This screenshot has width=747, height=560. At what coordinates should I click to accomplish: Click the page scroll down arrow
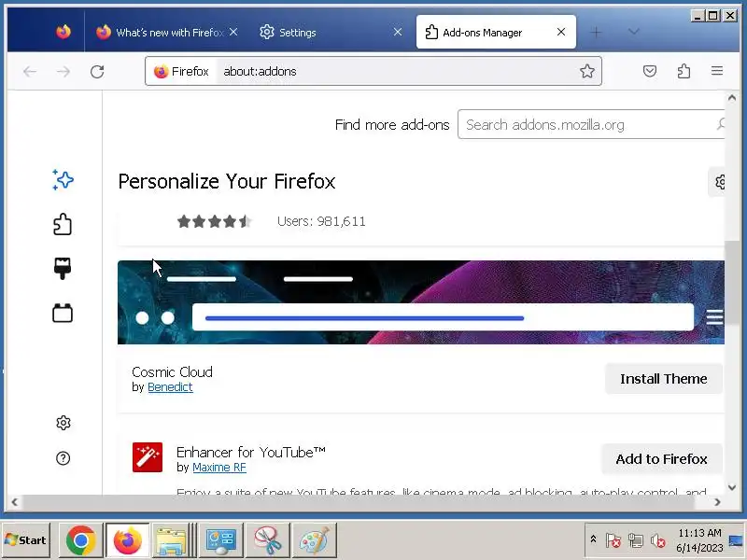732,487
